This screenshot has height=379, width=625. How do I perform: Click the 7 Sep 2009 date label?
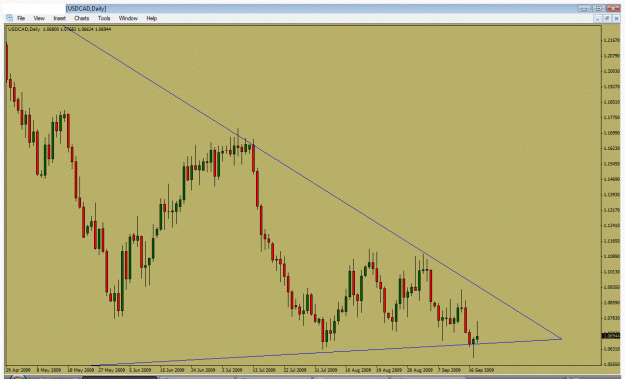point(449,370)
